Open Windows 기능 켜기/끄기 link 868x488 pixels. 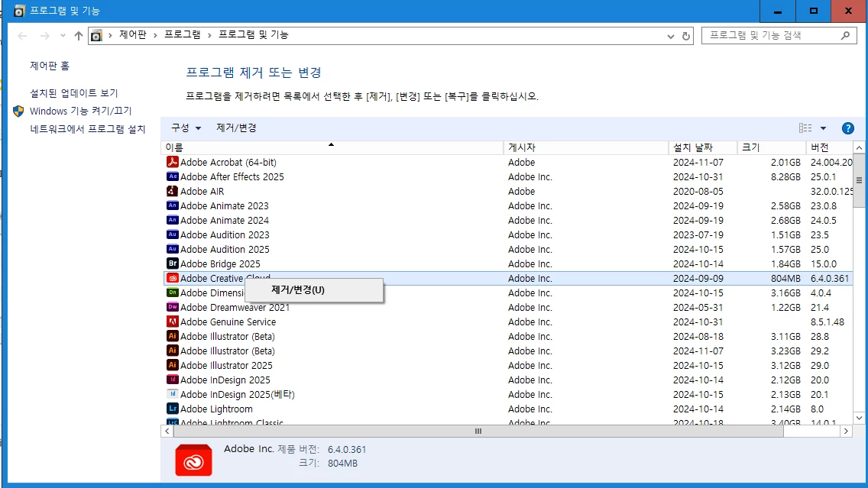pyautogui.click(x=81, y=111)
